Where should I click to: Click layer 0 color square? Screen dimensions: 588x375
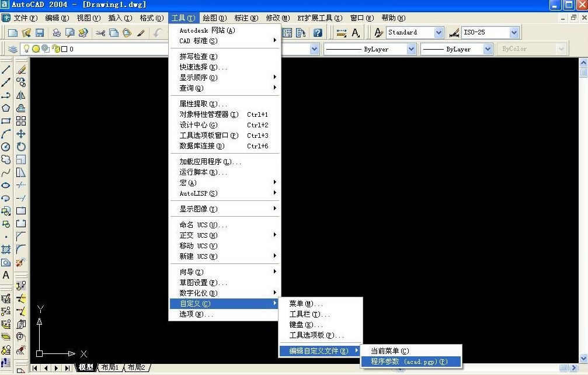coord(64,48)
